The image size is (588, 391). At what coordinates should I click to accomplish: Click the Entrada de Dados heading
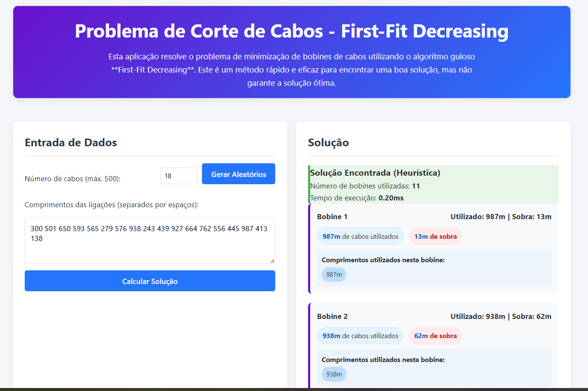pos(71,142)
